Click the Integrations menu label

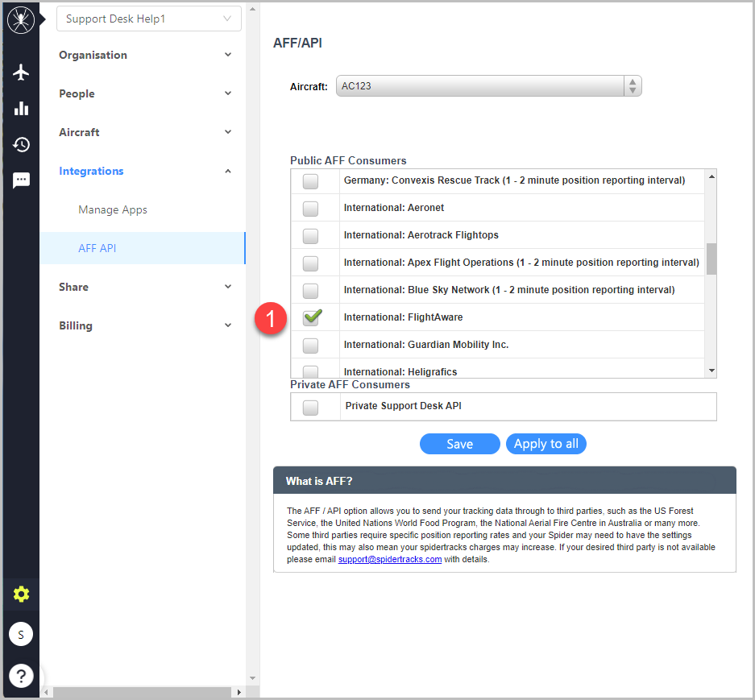click(x=91, y=171)
